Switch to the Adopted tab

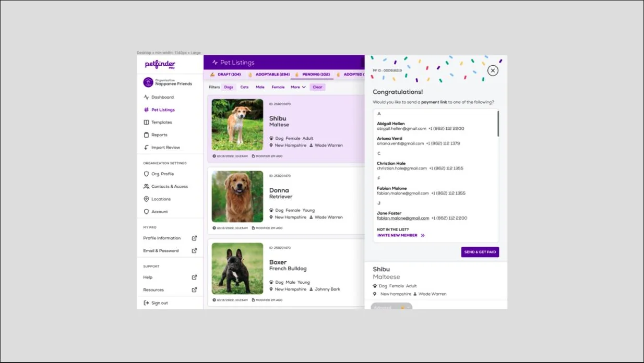pyautogui.click(x=350, y=75)
